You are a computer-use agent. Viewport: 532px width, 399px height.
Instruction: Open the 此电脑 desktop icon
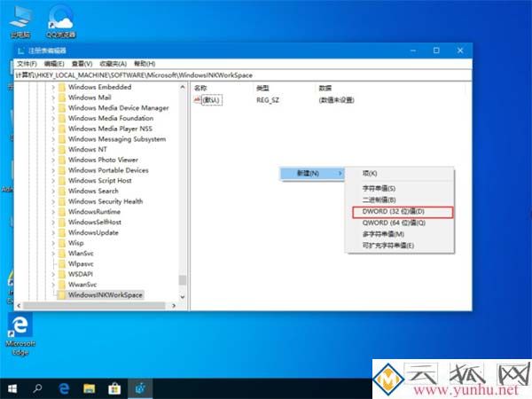tap(20, 21)
